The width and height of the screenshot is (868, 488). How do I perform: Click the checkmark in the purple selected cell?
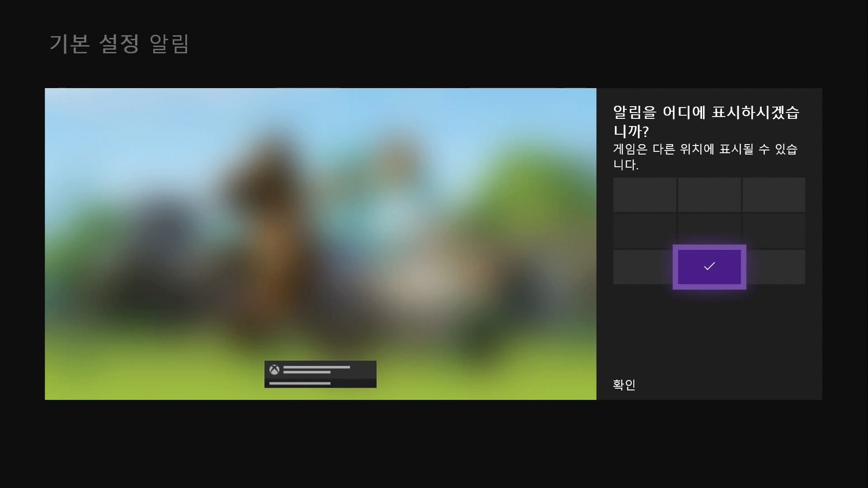(709, 267)
